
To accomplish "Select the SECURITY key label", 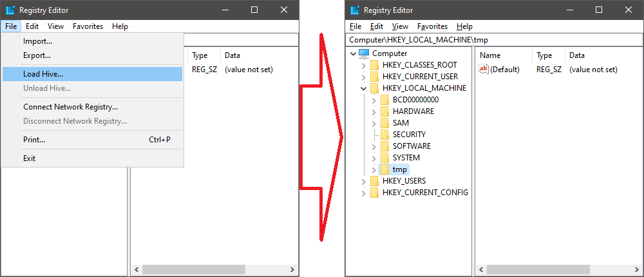I will pyautogui.click(x=409, y=135).
